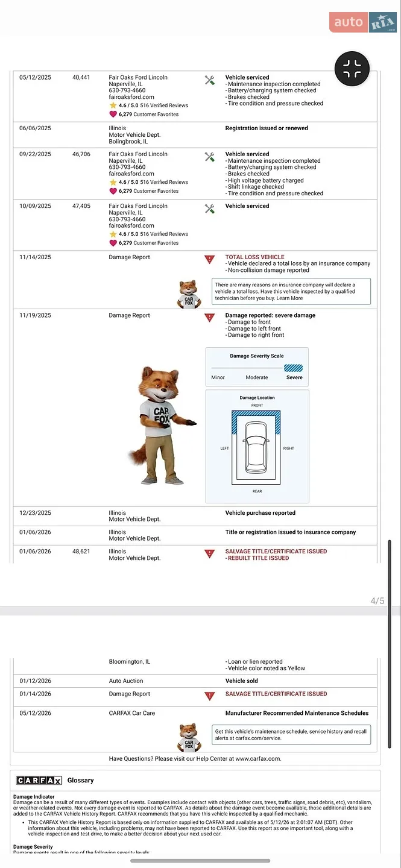401x868 pixels.
Task: Click mileage value 46,706
Action: tap(81, 154)
